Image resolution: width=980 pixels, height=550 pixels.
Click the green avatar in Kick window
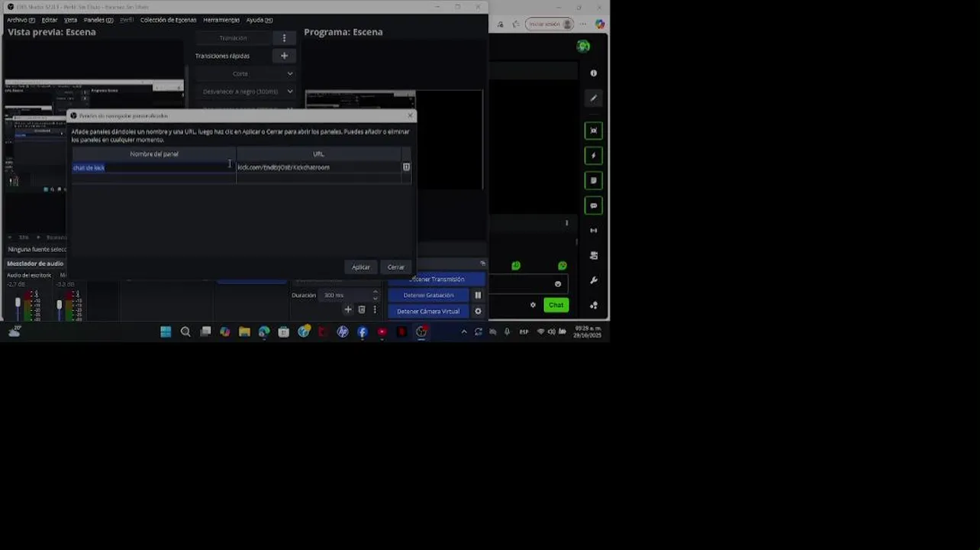point(584,47)
